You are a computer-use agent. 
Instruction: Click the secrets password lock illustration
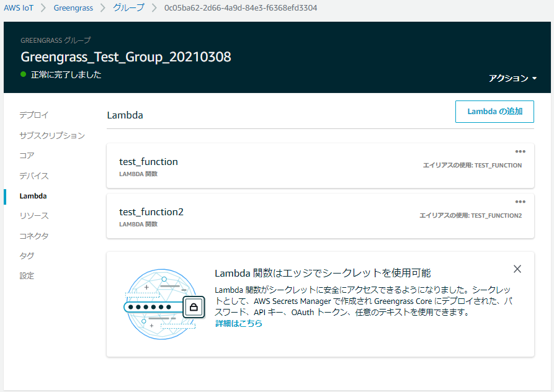164,305
